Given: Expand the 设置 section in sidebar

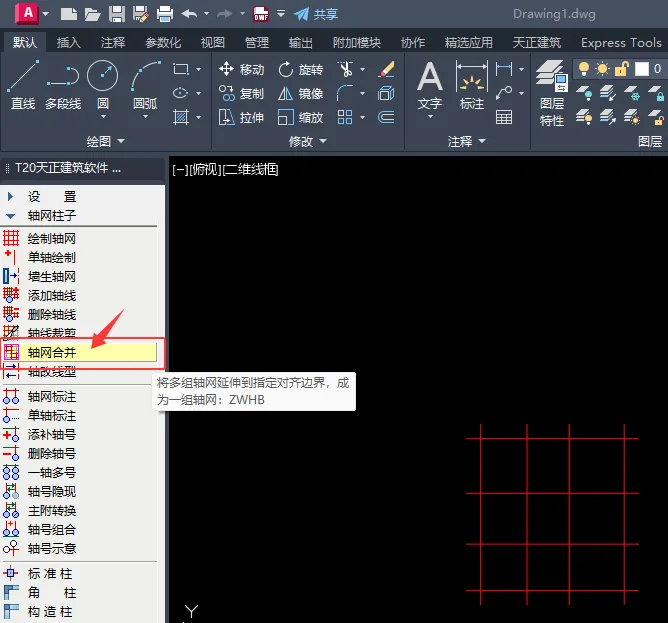Looking at the screenshot, I should click(x=10, y=196).
